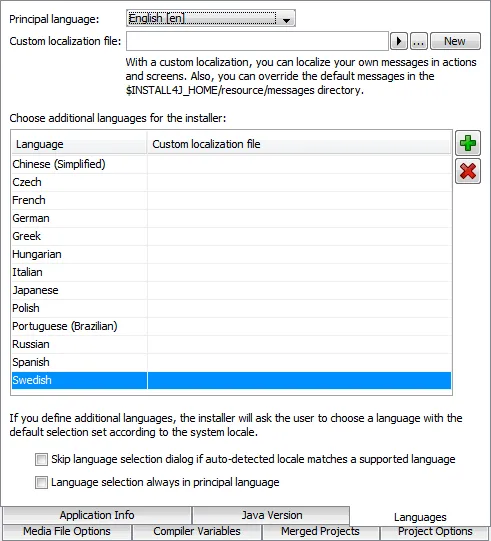491x541 pixels.
Task: Open the Java Version tab
Action: [272, 515]
